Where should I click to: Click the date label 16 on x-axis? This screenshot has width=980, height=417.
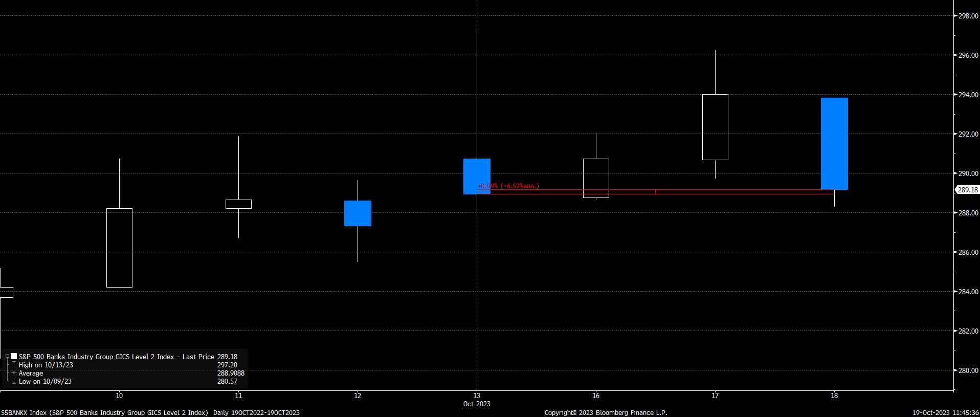tap(596, 396)
